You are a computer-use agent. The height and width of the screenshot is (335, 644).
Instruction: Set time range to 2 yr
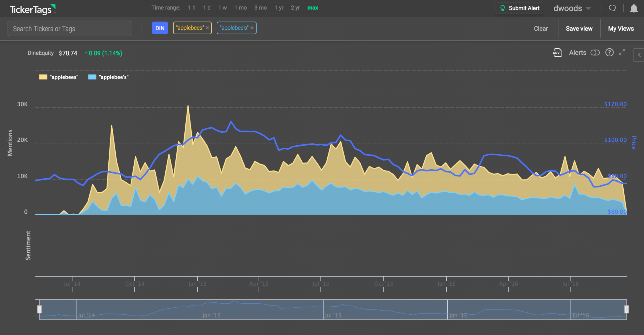point(295,8)
